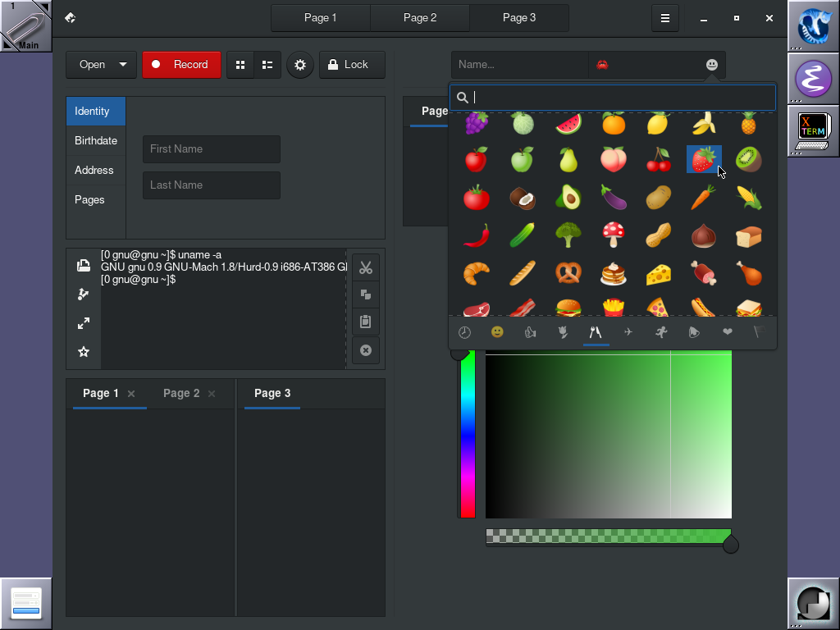840x630 pixels.
Task: Pick the green apple emoji
Action: point(523,160)
